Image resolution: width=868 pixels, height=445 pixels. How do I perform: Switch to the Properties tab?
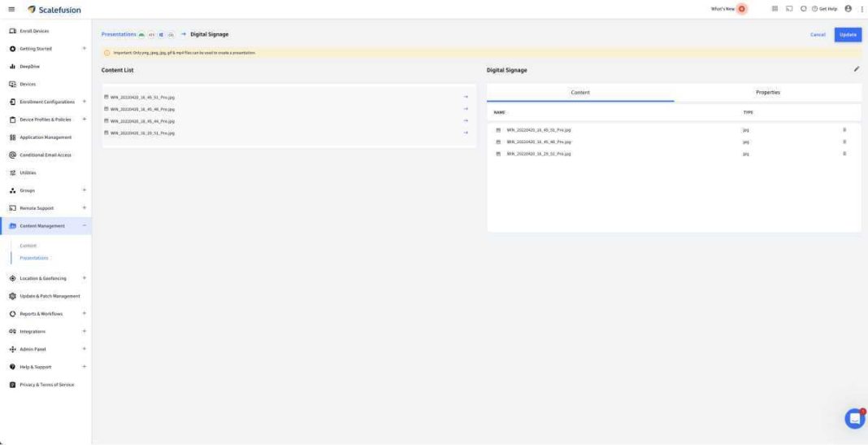click(x=767, y=93)
